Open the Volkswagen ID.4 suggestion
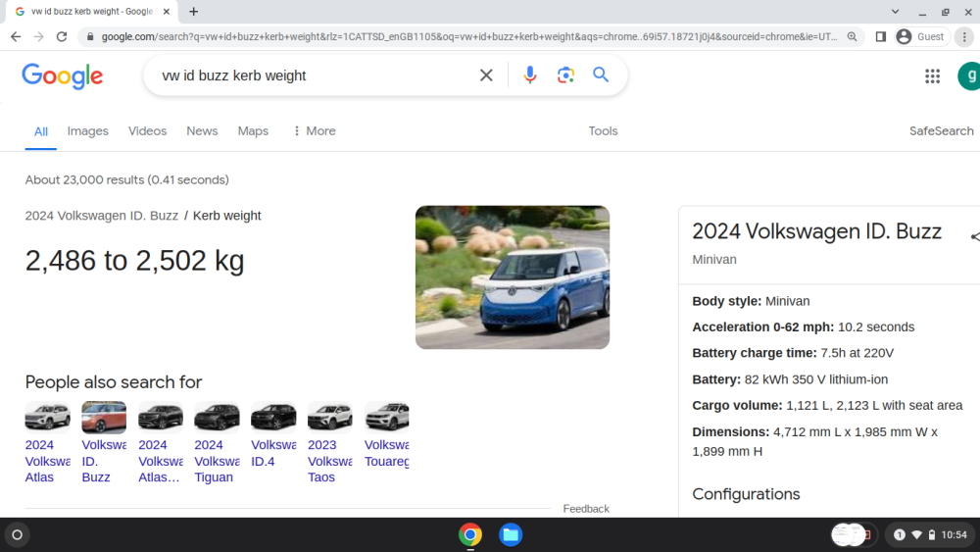The image size is (980, 552). point(273,434)
